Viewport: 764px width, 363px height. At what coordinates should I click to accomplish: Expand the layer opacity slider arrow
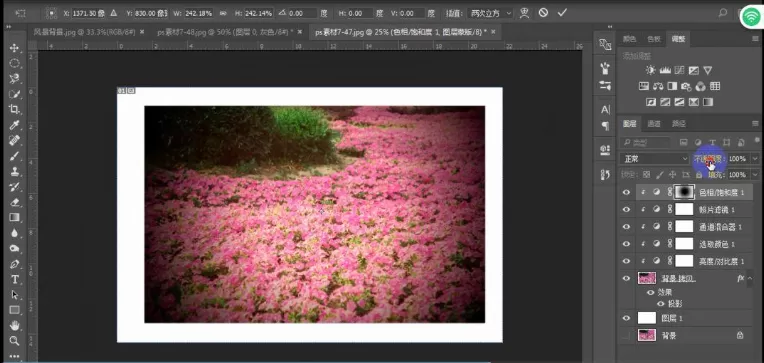[x=755, y=159]
